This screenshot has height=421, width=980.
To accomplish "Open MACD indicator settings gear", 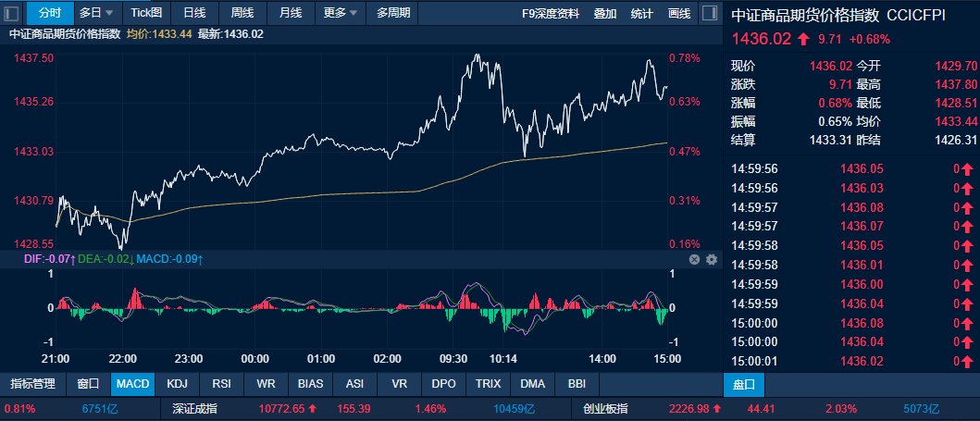I will point(712,260).
